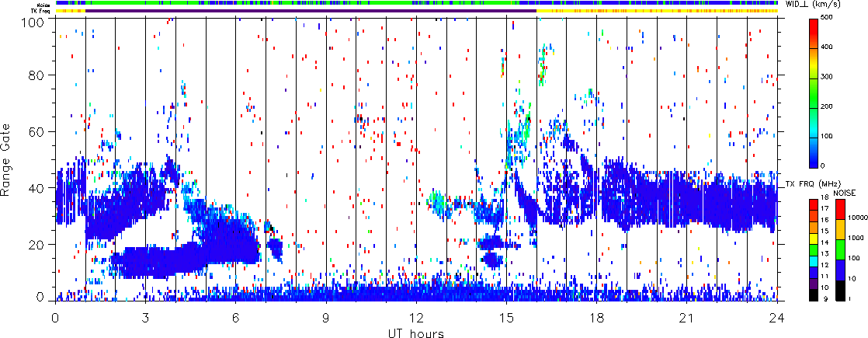Click the 24 tick label on the UT hours axis
The height and width of the screenshot is (338, 868).
pyautogui.click(x=777, y=318)
